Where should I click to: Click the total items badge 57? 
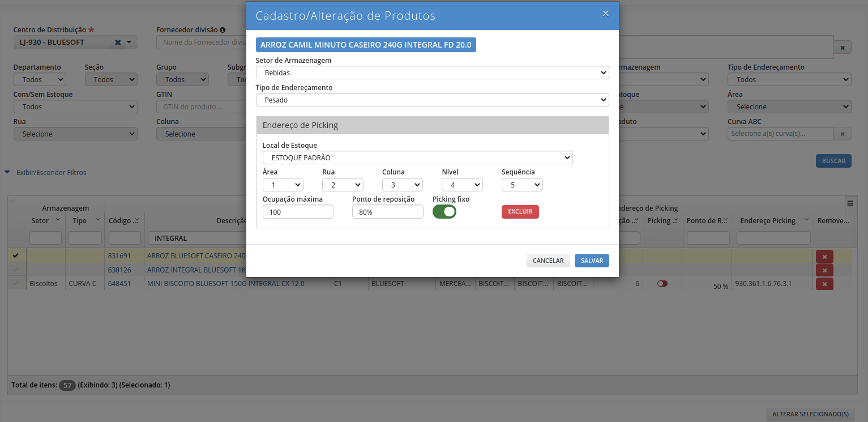67,385
